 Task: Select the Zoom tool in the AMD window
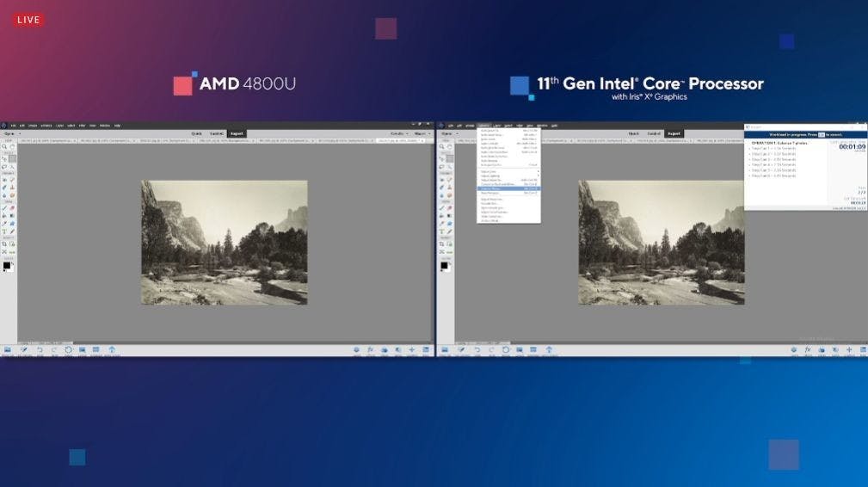click(4, 146)
